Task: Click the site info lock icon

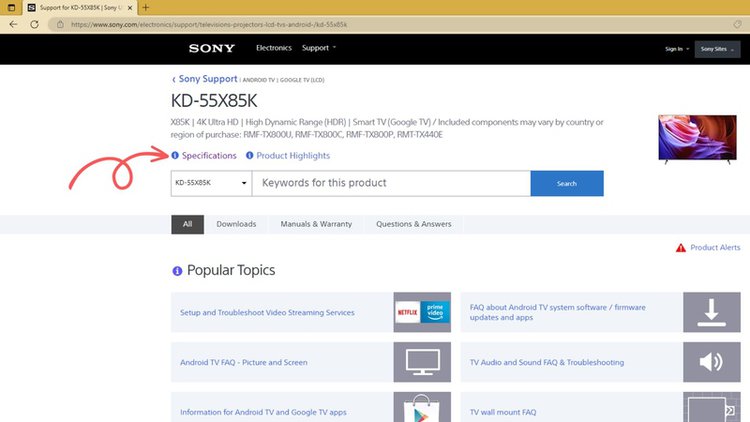Action: [x=60, y=24]
